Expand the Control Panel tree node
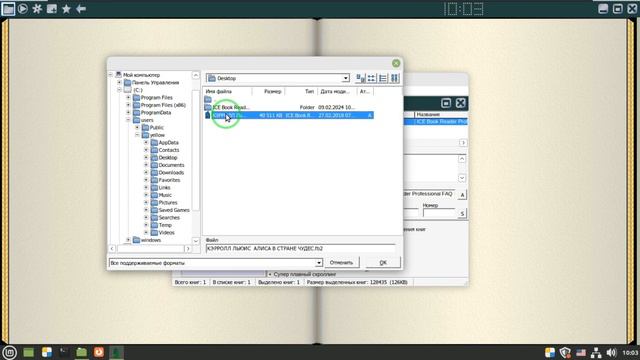The height and width of the screenshot is (360, 640). [x=120, y=82]
